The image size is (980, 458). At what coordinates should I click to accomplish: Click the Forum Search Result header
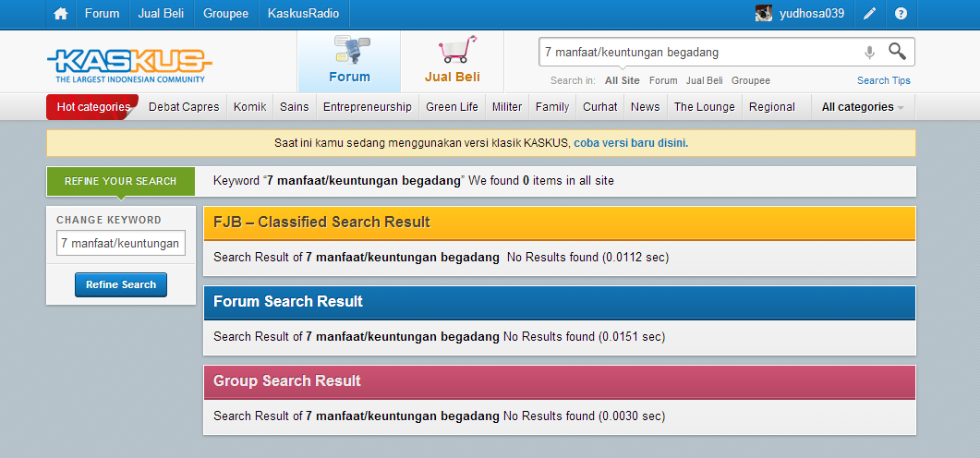[x=560, y=302]
